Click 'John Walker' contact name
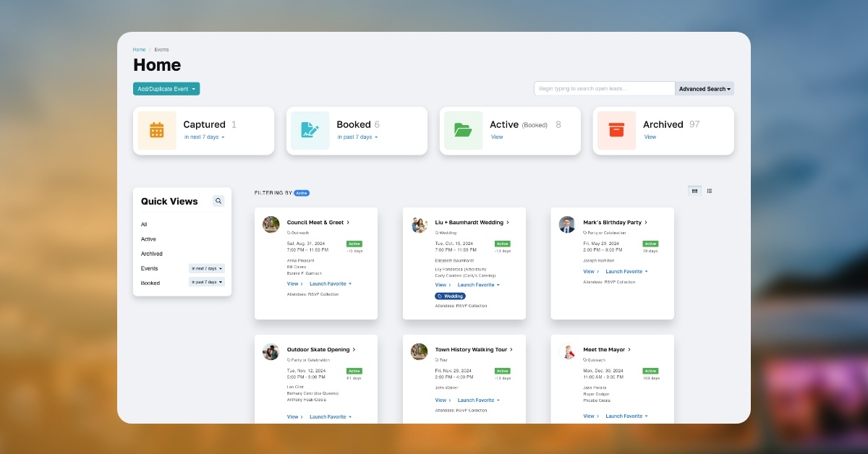The image size is (868, 454). (x=448, y=387)
